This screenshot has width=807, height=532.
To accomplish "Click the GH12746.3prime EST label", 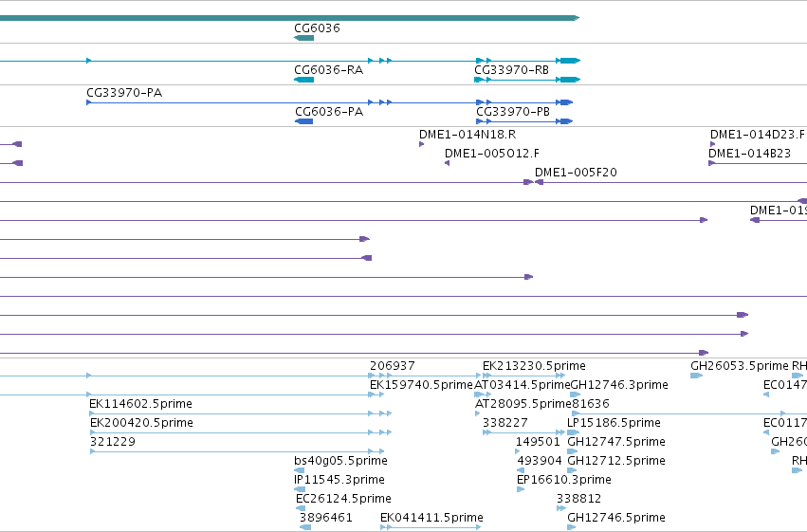I will pos(619,385).
